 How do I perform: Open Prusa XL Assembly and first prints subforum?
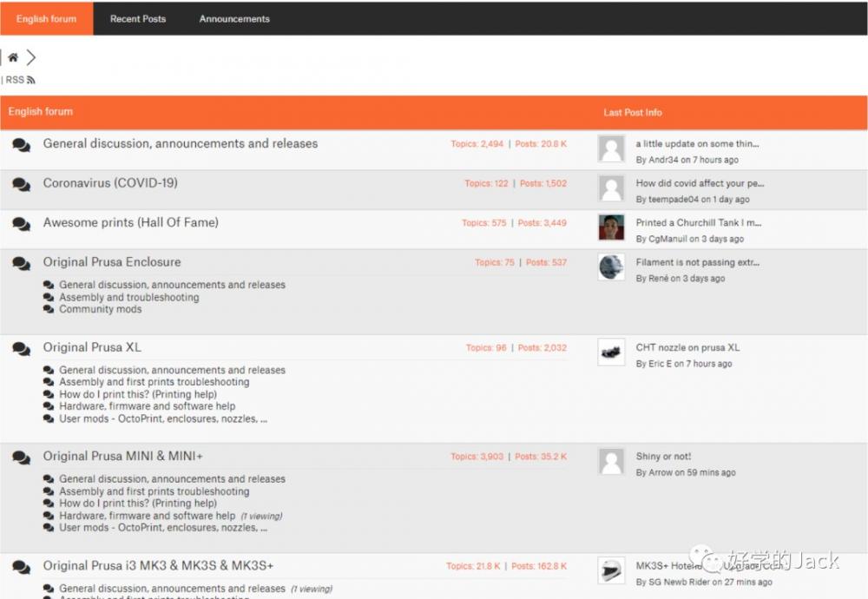pos(154,382)
